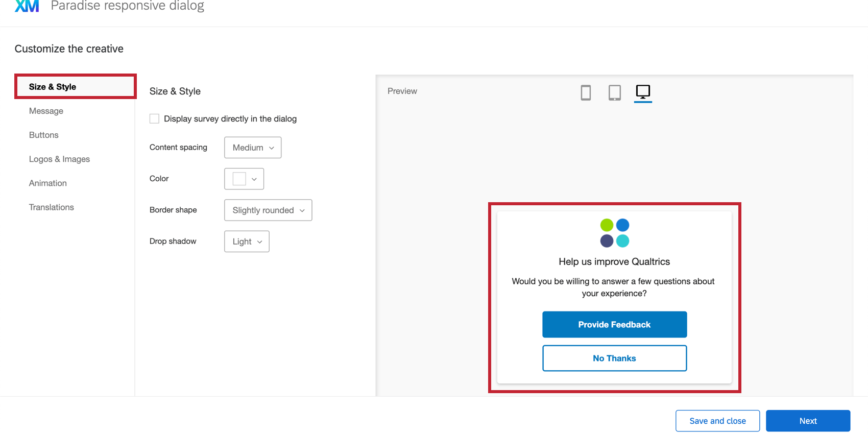
Task: Click the 'Border shape' label
Action: tap(173, 210)
